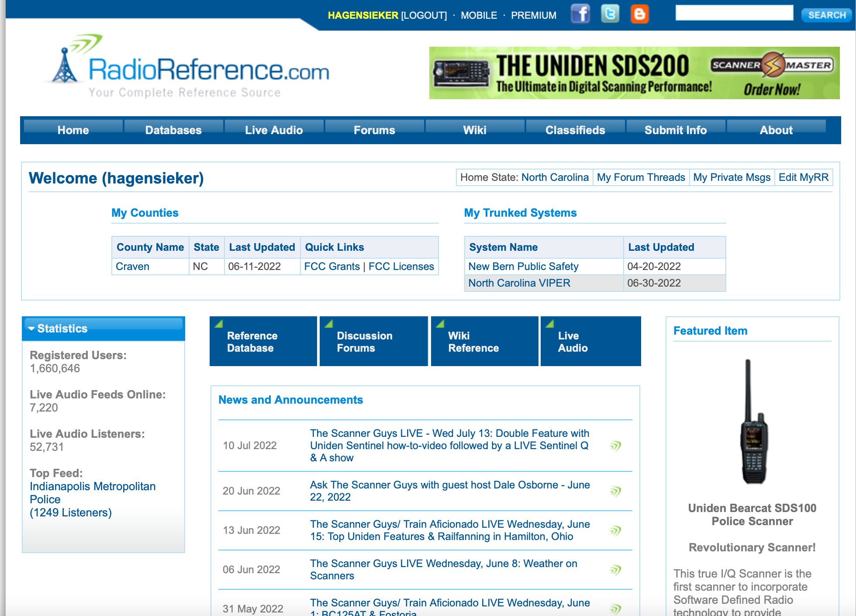856x616 pixels.
Task: Open Craven county link
Action: [132, 266]
